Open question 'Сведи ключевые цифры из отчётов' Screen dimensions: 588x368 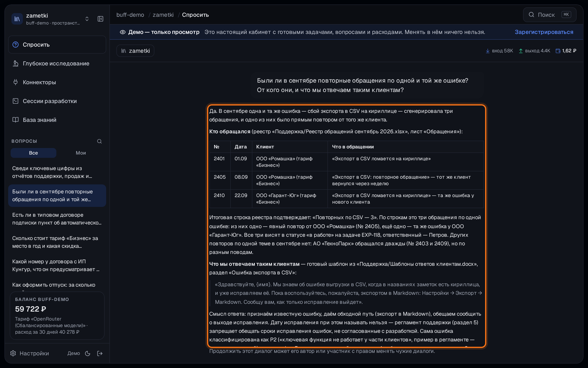57,172
